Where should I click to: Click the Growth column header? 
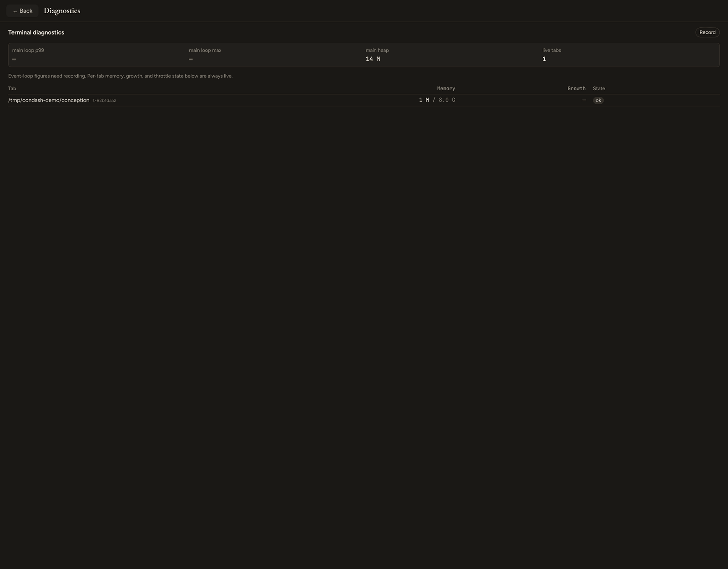click(x=576, y=88)
